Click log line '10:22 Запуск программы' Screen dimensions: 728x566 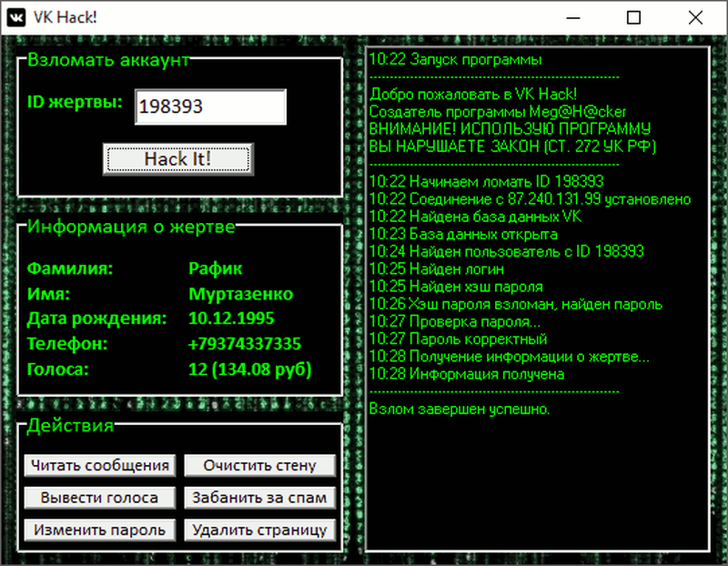coord(456,59)
